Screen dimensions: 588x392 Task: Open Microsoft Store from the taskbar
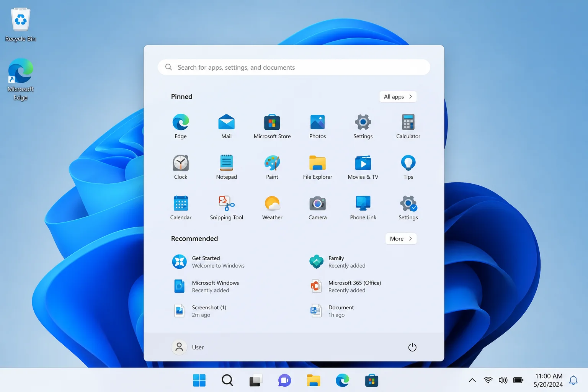371,380
